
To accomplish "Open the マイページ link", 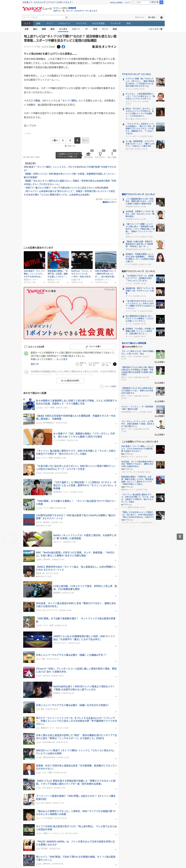I will [x=139, y=17].
